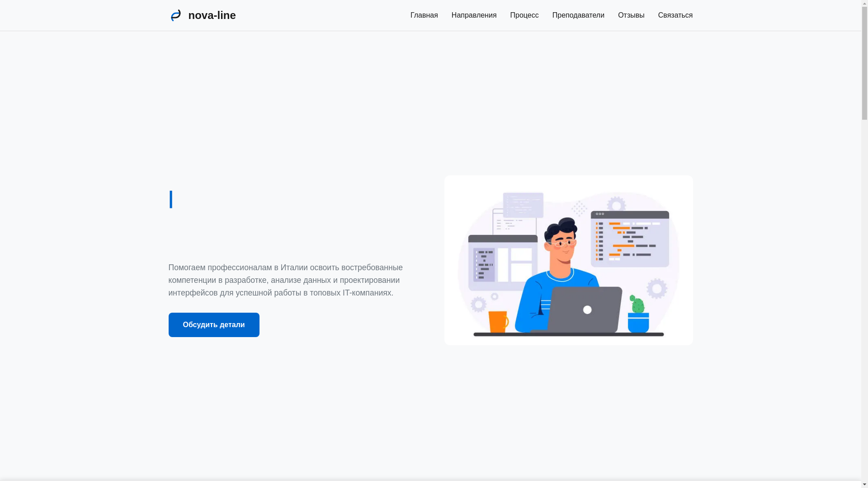Screen dimensions: 868x488
Task: Navigate to the Преподаватели section
Action: [578, 15]
